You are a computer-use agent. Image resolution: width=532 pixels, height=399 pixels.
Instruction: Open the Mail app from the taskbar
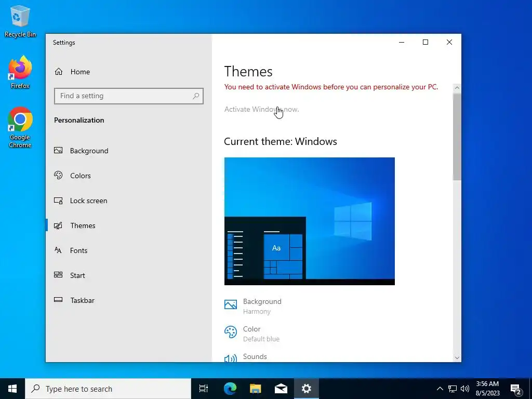(281, 389)
